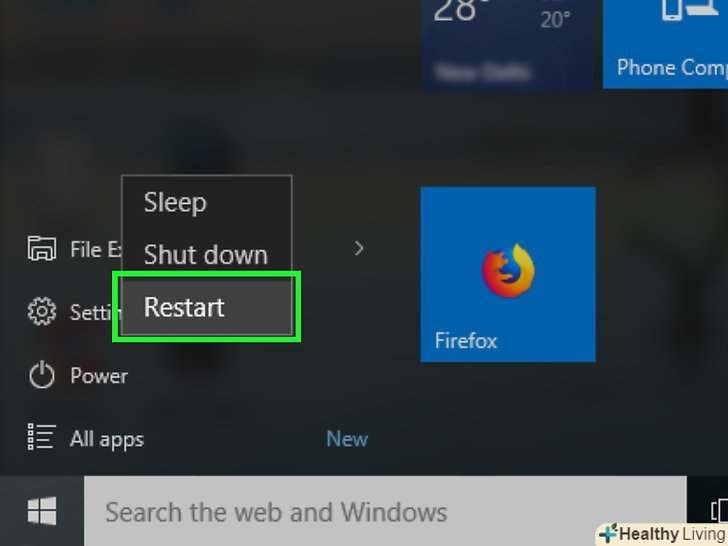This screenshot has height=546, width=728.
Task: Expand the File Explorer jump list arrow
Action: click(x=359, y=248)
